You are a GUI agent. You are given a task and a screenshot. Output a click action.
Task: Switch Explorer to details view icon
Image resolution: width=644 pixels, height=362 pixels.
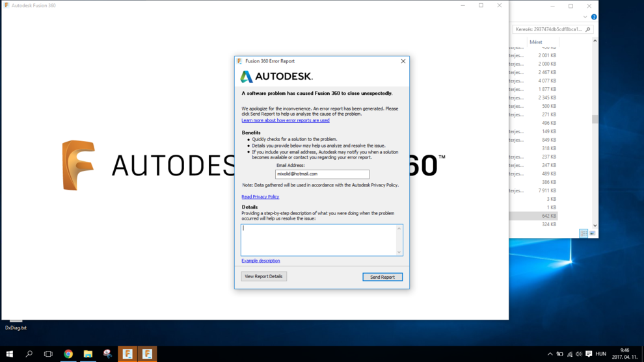pos(584,233)
